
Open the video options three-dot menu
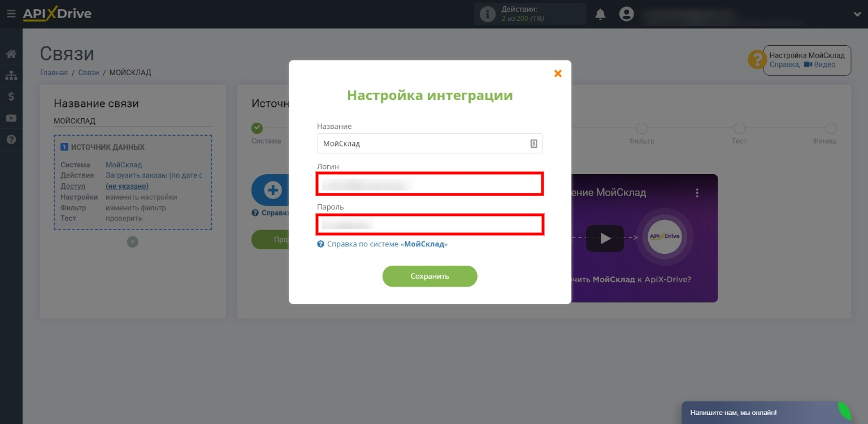[697, 193]
